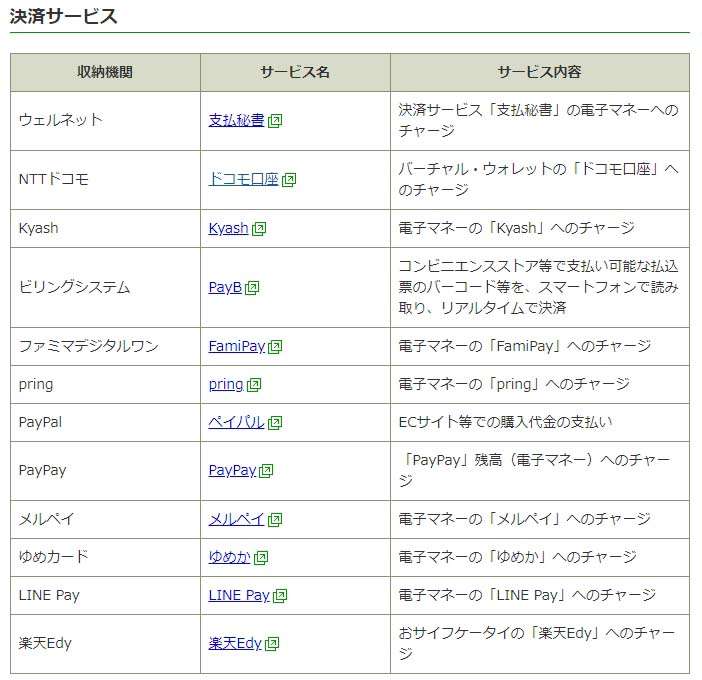The image size is (702, 680).
Task: Click external-link icon next to PayPay link
Action: 266,471
